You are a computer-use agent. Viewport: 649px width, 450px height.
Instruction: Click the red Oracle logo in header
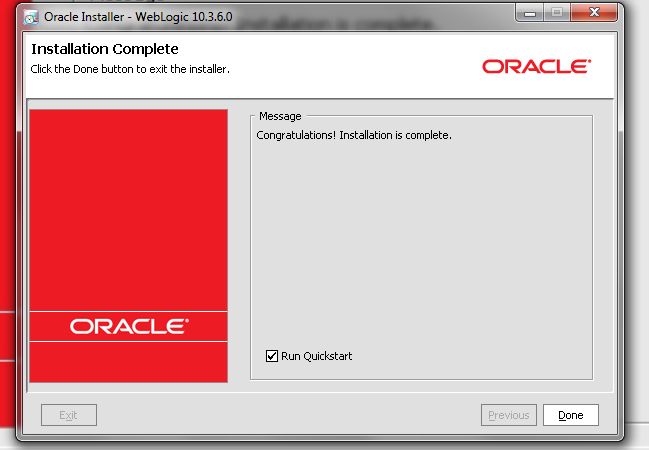[536, 66]
